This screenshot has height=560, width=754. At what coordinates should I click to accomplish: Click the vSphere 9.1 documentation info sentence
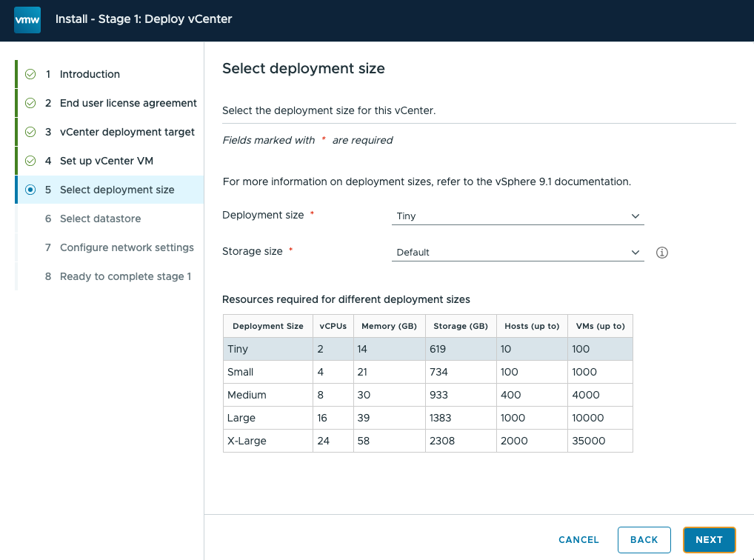(x=427, y=182)
